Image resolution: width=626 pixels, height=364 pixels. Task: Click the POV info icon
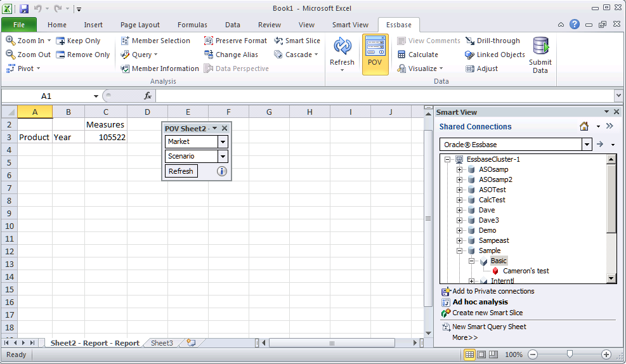pyautogui.click(x=221, y=171)
